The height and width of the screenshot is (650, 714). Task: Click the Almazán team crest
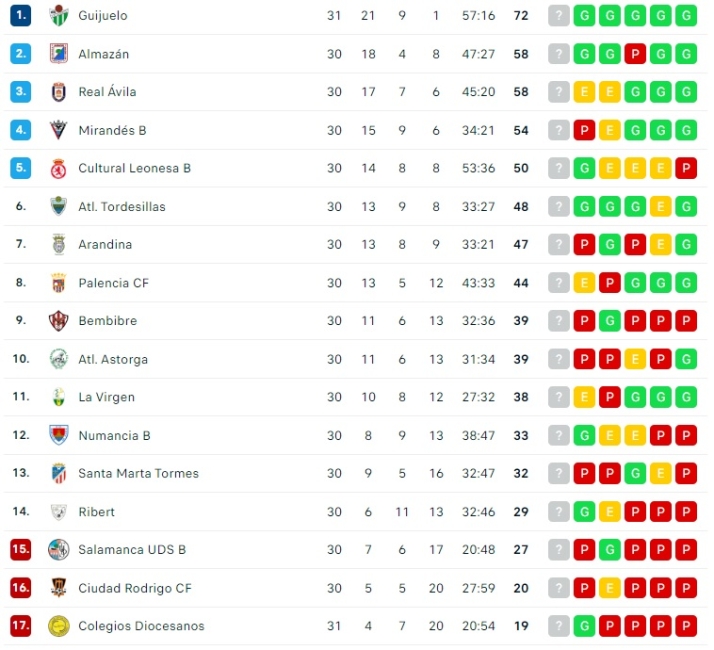[58, 53]
